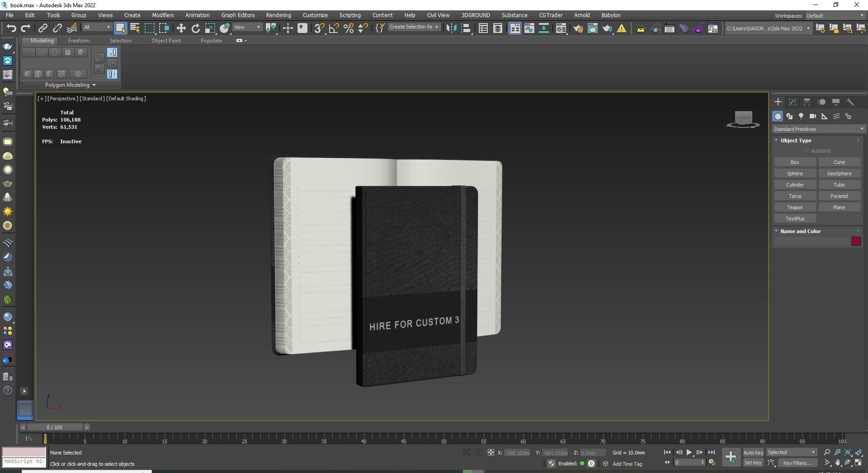Collapse Name and Color rollout

click(x=800, y=231)
